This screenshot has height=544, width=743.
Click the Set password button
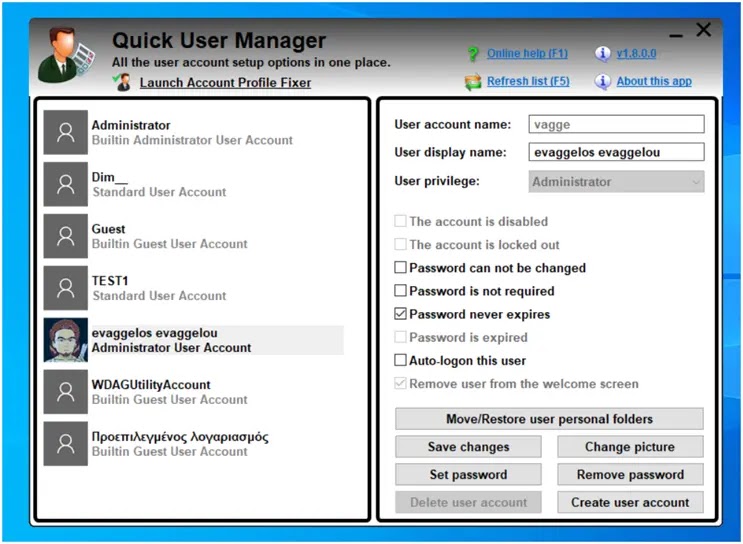click(x=468, y=474)
